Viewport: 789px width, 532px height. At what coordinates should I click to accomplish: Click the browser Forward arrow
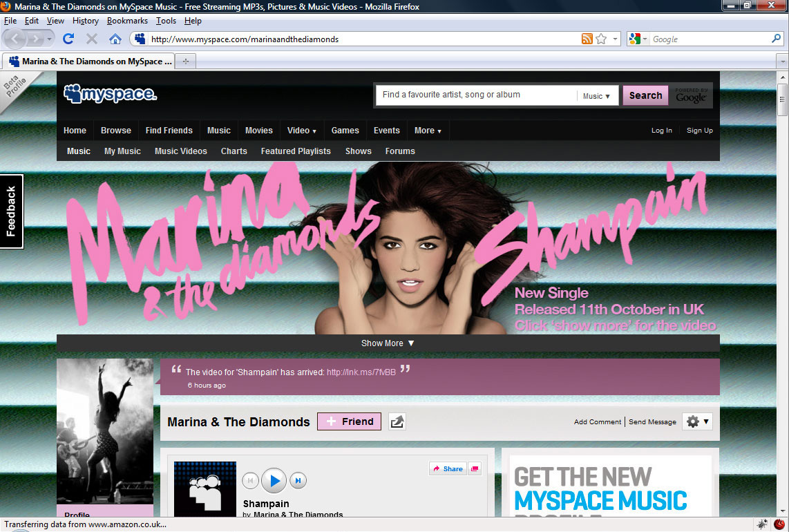35,39
